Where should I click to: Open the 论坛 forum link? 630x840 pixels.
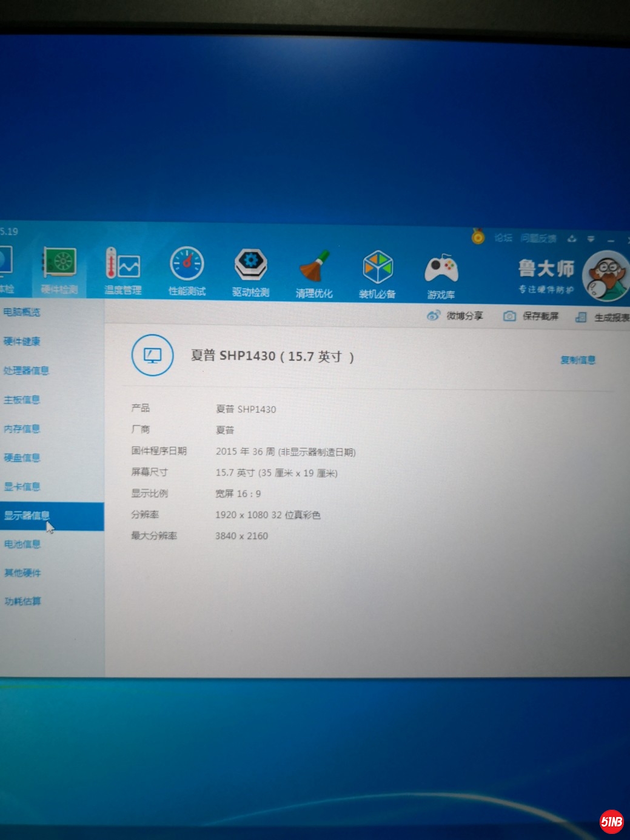[503, 238]
